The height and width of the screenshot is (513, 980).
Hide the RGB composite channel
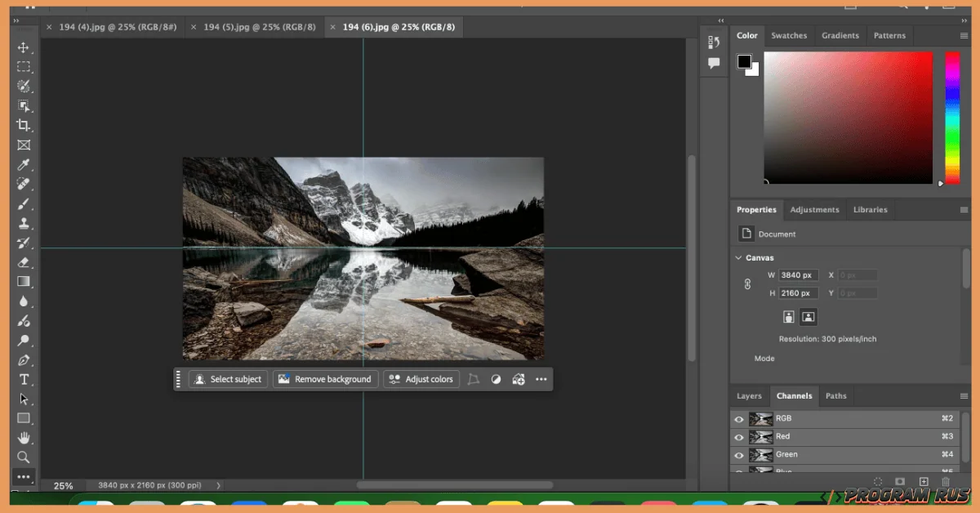[738, 418]
